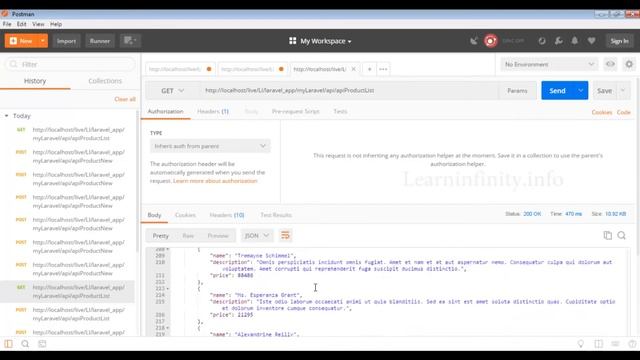640x360 pixels.
Task: Collapse JSON object at line 213
Action: 168,289
